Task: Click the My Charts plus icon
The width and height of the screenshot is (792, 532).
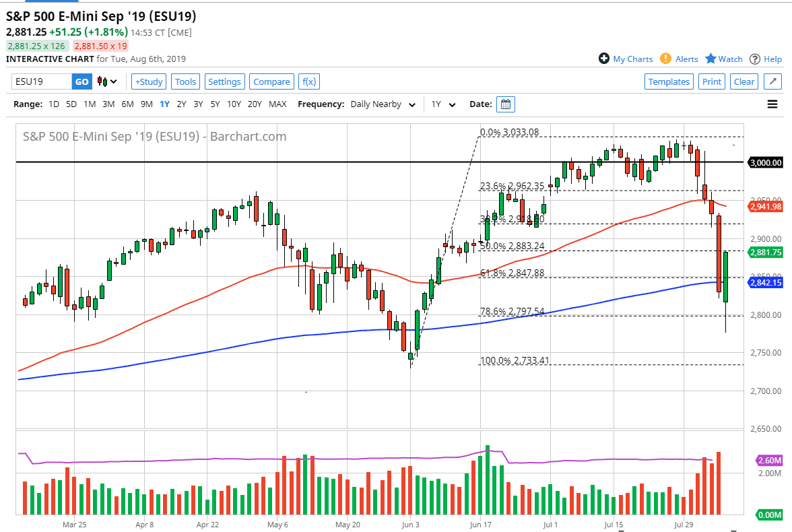Action: click(604, 59)
